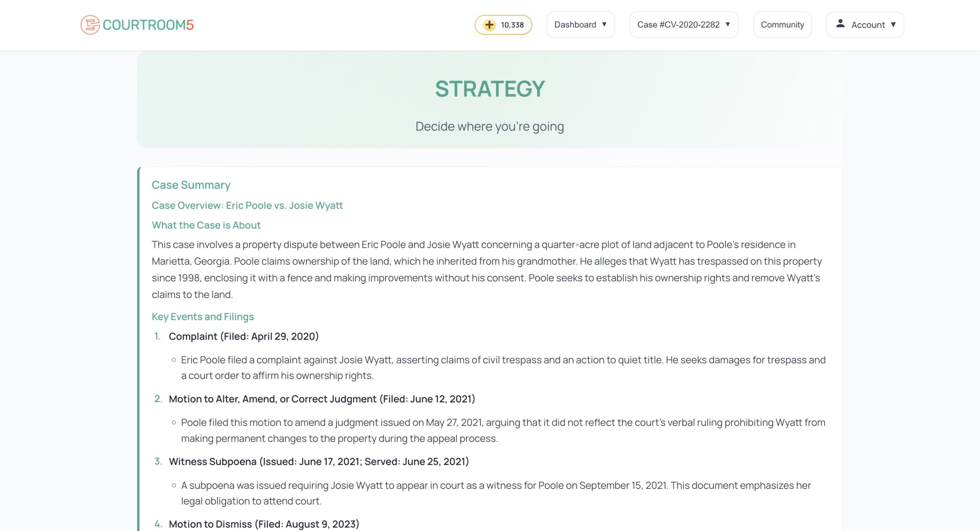Click the Courtroom5 logo icon
Image resolution: width=980 pixels, height=531 pixels.
[x=90, y=25]
